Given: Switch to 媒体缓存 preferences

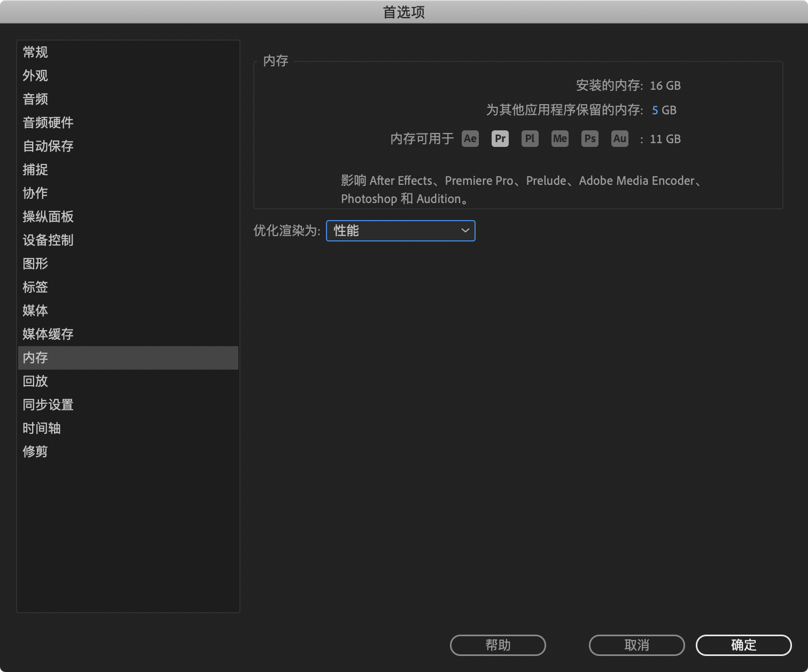Looking at the screenshot, I should tap(128, 334).
